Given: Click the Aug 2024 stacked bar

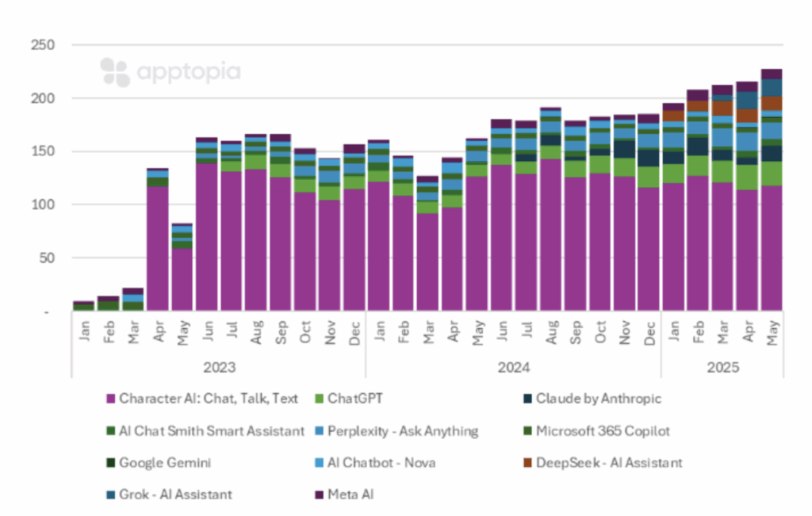Looking at the screenshot, I should pyautogui.click(x=550, y=208).
